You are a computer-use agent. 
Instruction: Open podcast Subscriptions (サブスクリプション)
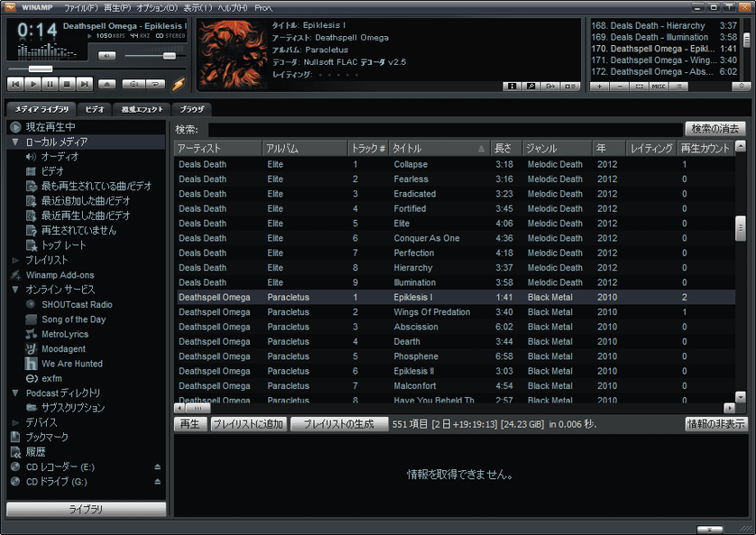(73, 408)
